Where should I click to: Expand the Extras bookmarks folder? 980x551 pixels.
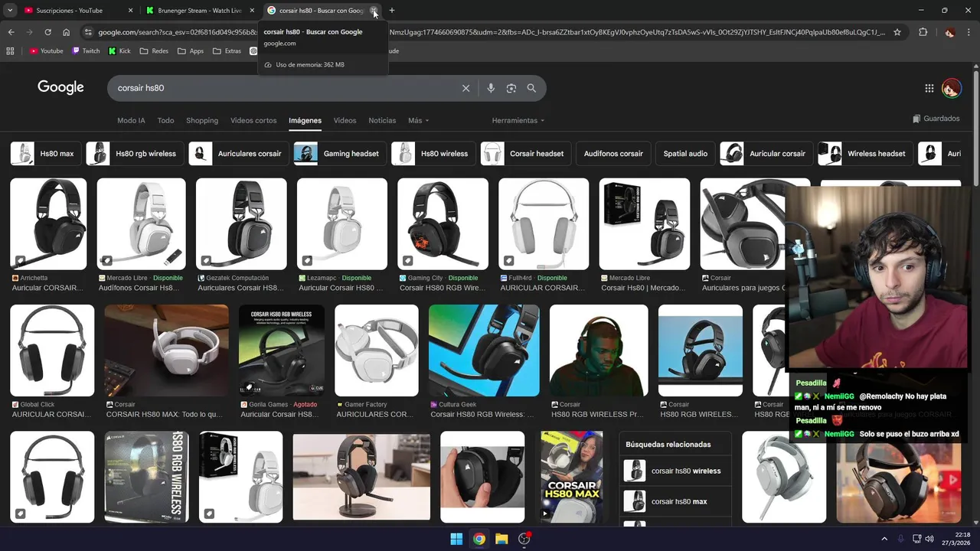227,51
